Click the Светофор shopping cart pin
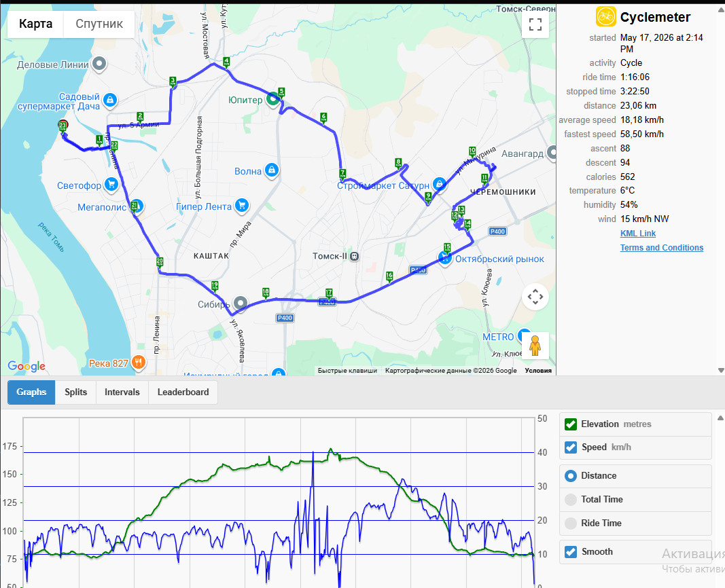Viewport: 725px width, 588px height. (111, 185)
